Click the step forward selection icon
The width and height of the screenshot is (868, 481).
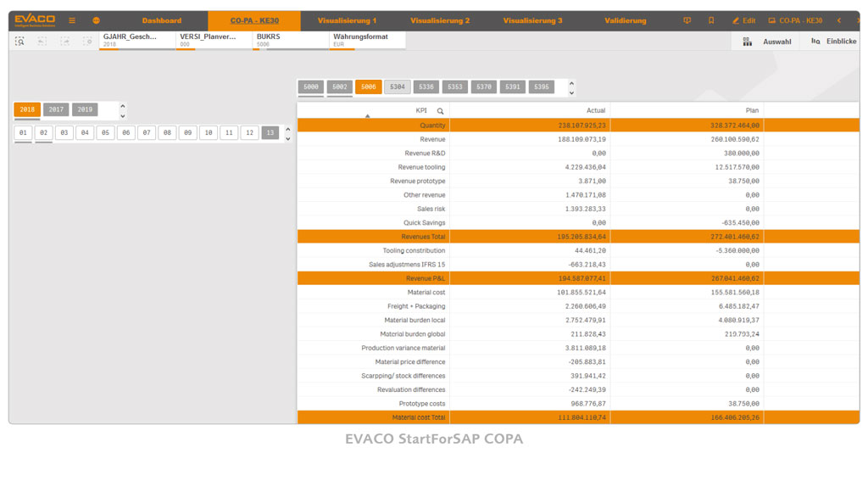click(64, 41)
